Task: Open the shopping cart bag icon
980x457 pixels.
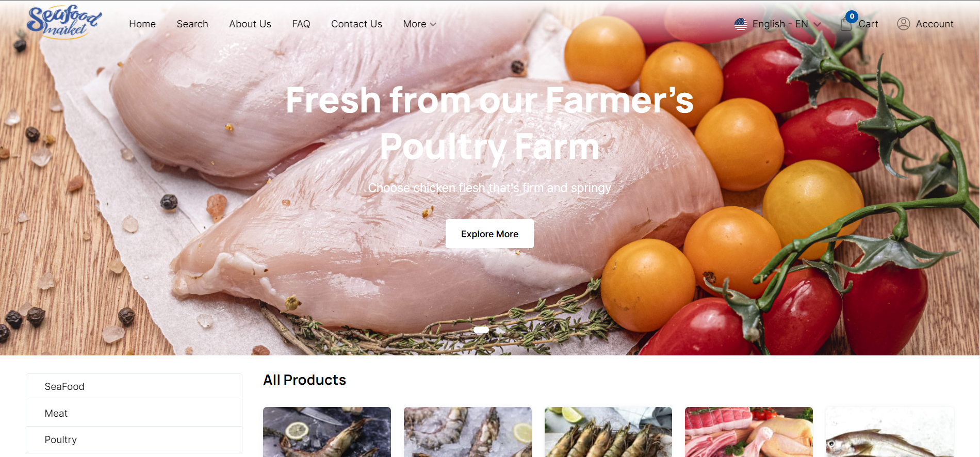Action: (x=846, y=24)
